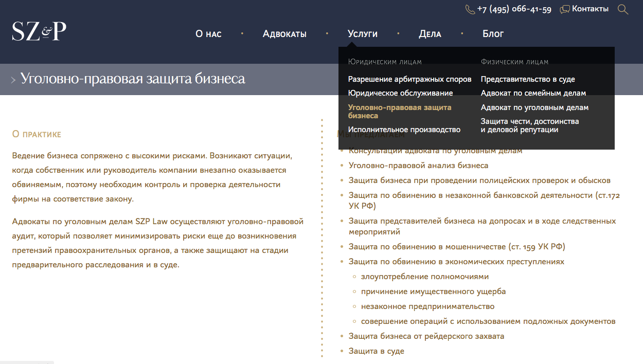This screenshot has width=643, height=364.
Task: Open the О нас menu
Action: coord(208,34)
